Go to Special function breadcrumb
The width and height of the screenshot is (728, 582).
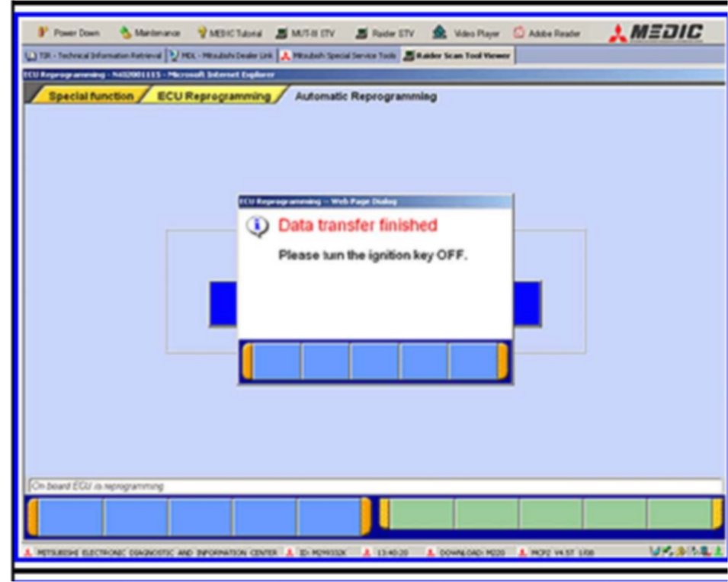coord(90,97)
